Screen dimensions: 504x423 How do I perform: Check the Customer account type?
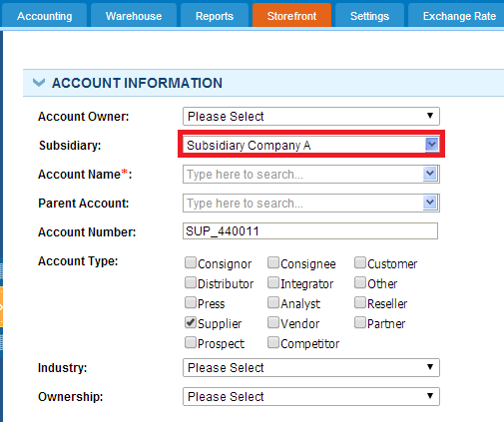360,262
